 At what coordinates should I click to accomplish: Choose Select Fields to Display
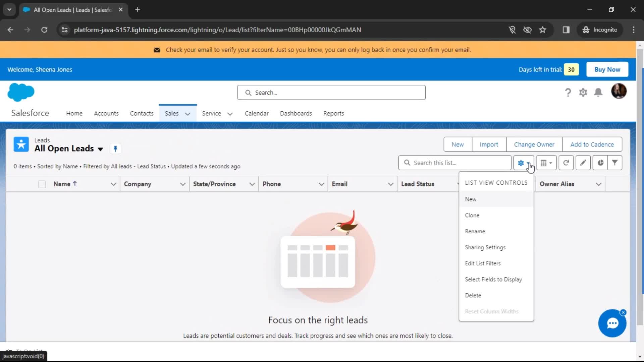[496, 280]
